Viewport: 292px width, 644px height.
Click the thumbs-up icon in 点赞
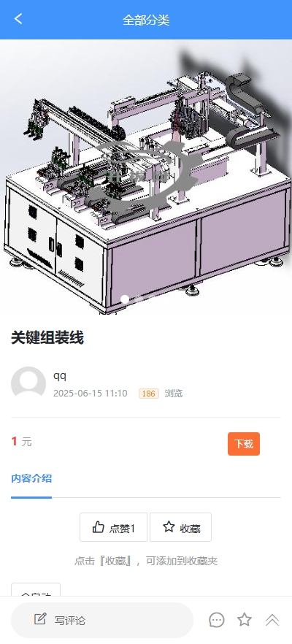[x=98, y=527]
